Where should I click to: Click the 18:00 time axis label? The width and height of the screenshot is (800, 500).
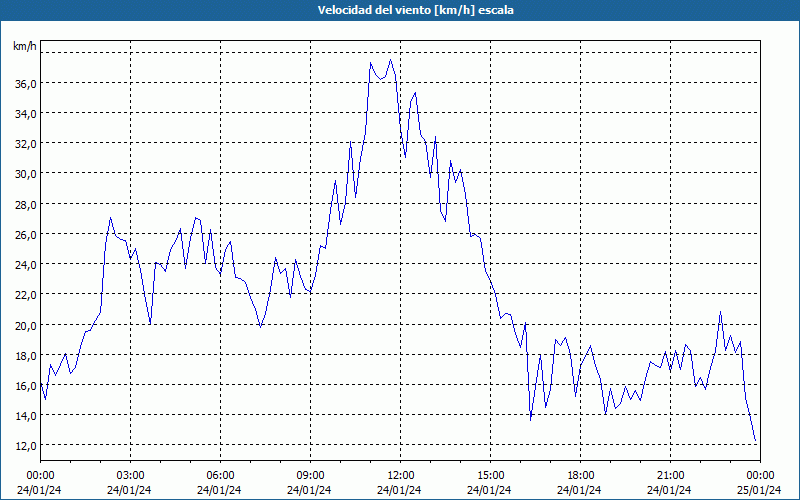click(581, 476)
